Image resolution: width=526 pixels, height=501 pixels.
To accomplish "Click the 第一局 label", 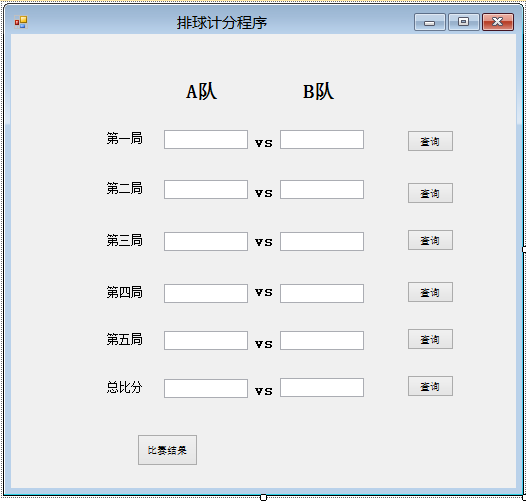I will click(124, 138).
